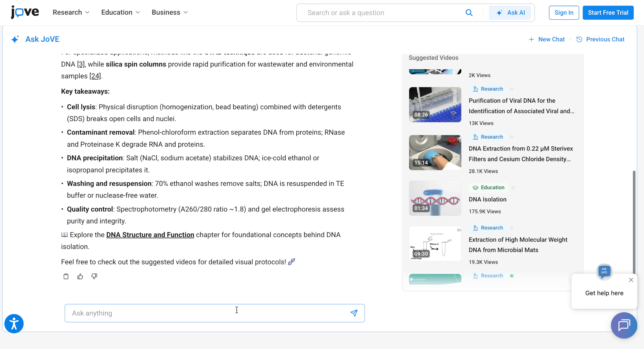Click the New Chat plus icon
Screen dimensions: 644x349
pyautogui.click(x=531, y=39)
